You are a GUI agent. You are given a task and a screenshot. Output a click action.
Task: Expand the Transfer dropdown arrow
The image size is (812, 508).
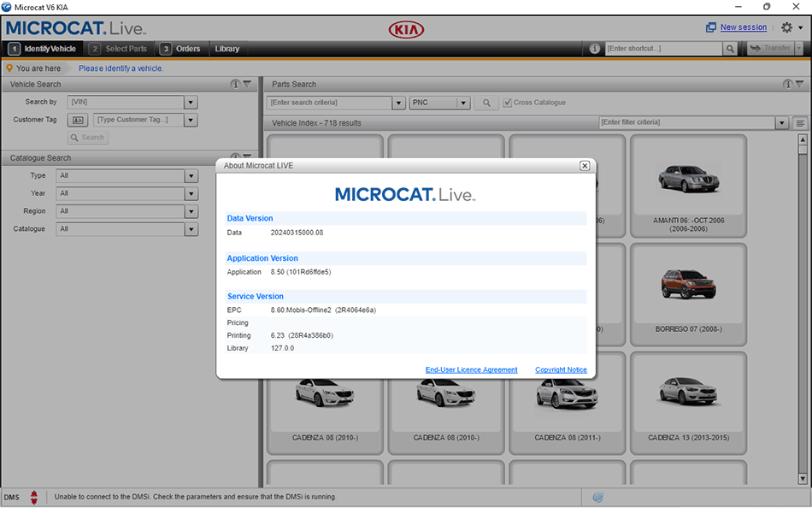coord(799,48)
